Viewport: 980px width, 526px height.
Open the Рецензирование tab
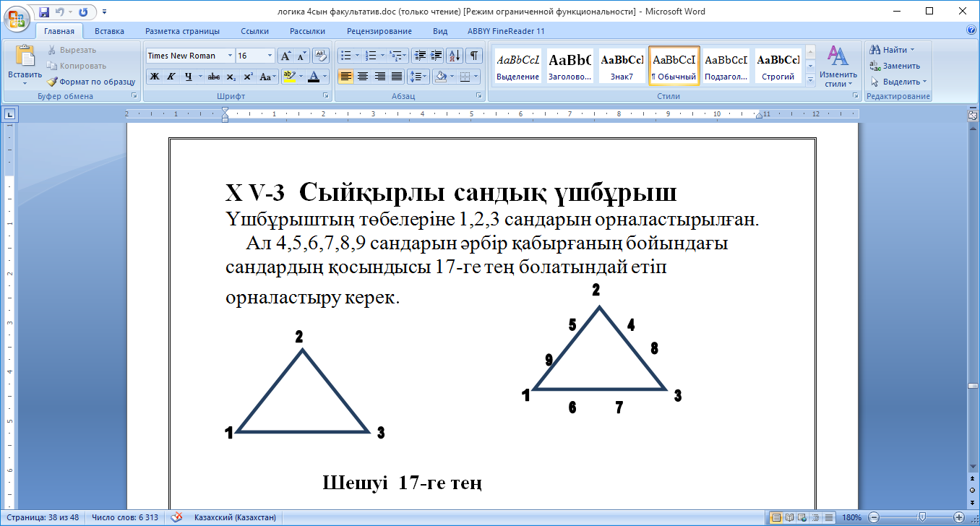(x=379, y=31)
